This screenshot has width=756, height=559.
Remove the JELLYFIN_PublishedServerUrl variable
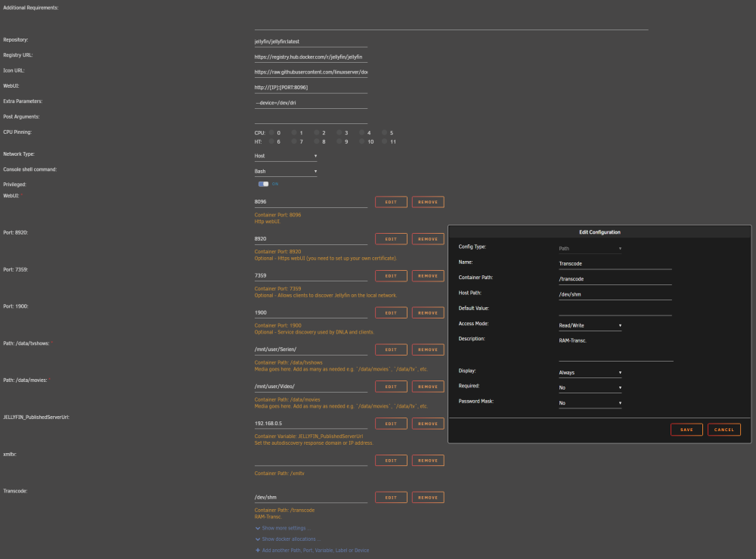coord(428,424)
